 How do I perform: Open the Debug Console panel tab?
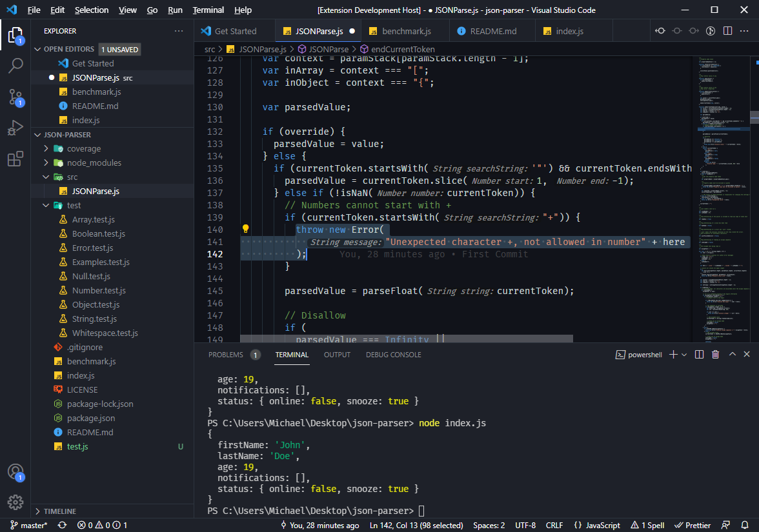point(394,355)
